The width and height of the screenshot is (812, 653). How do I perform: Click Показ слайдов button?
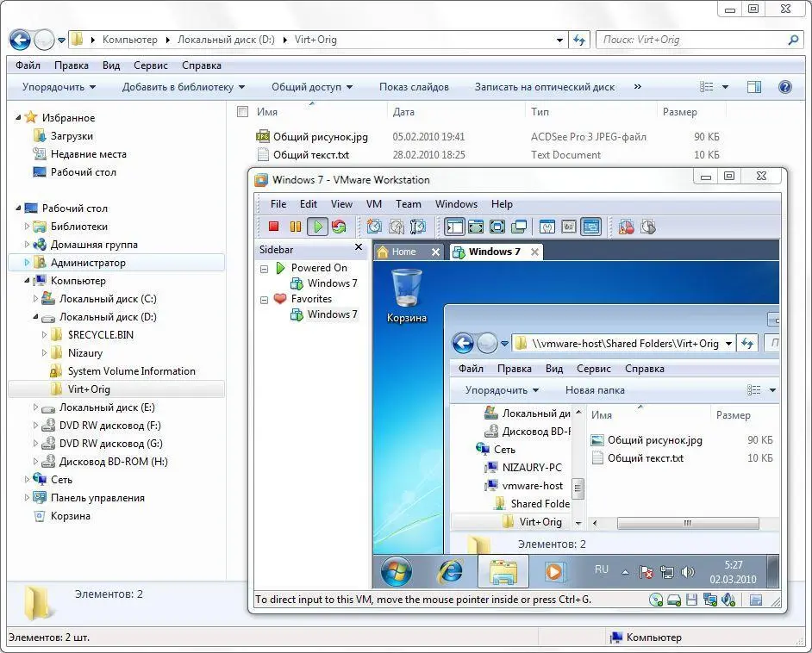(x=414, y=87)
